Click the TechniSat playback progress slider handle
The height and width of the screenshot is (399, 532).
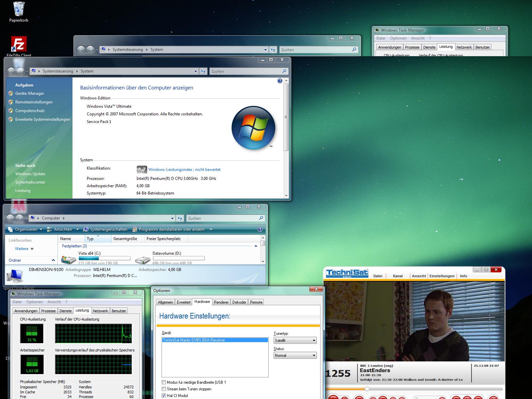367,389
